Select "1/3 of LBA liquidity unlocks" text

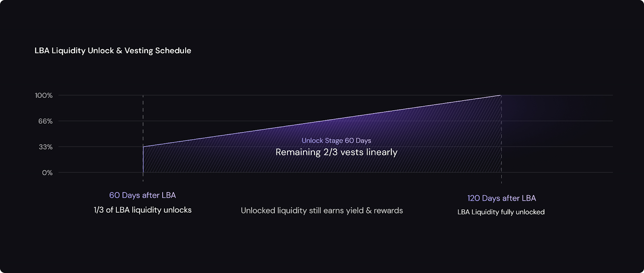(142, 210)
